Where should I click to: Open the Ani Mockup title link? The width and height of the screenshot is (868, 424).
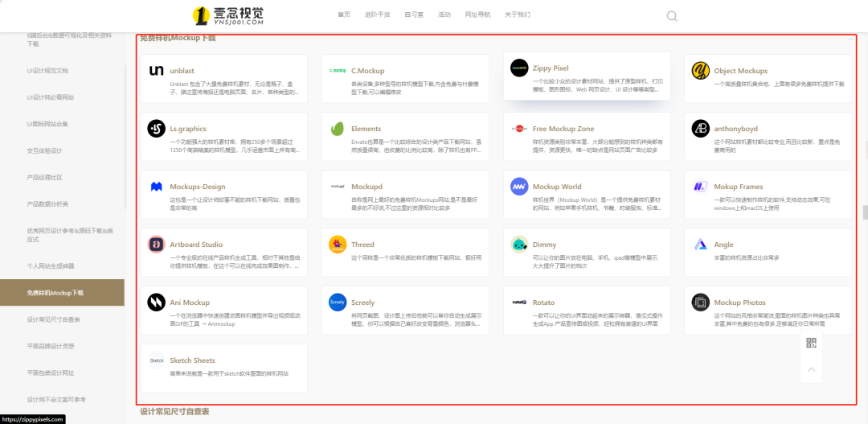190,303
